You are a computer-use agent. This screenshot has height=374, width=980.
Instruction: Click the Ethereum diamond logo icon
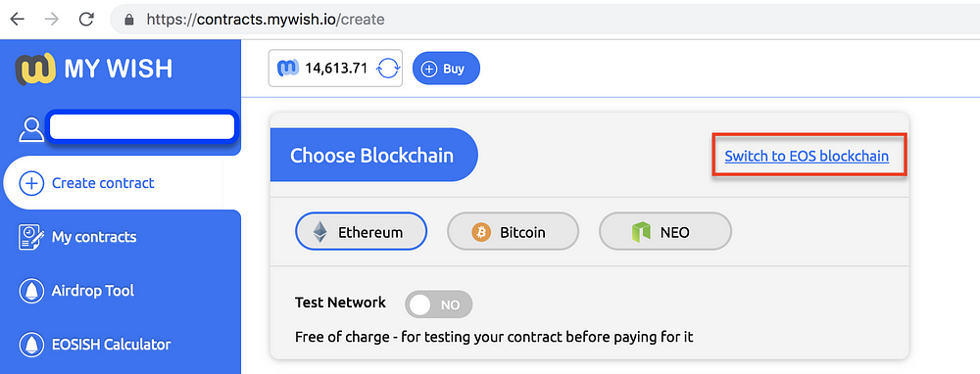click(320, 232)
